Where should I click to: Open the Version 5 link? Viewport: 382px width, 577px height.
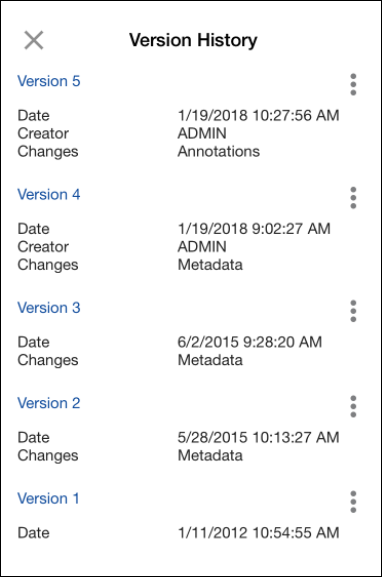[x=49, y=81]
